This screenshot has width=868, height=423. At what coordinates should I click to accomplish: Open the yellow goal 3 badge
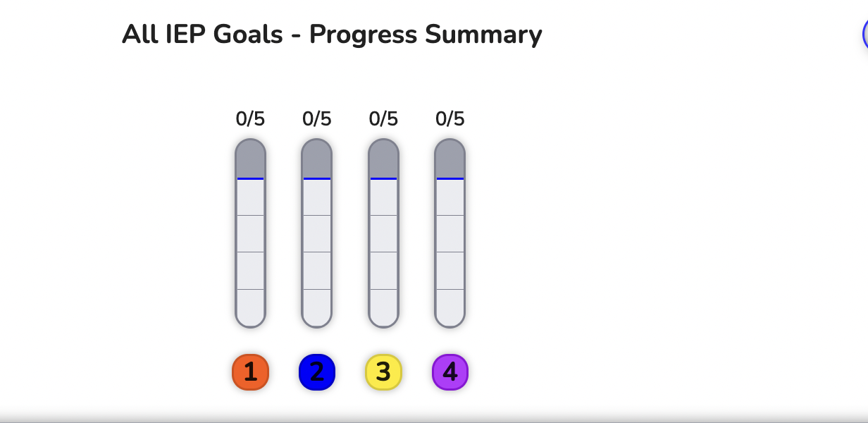[x=383, y=372]
